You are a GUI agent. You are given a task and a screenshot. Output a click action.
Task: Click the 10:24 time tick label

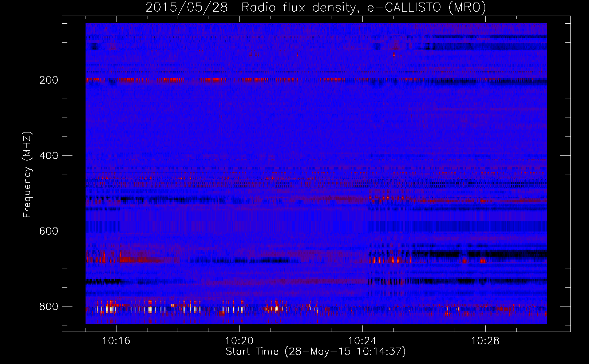tap(363, 341)
